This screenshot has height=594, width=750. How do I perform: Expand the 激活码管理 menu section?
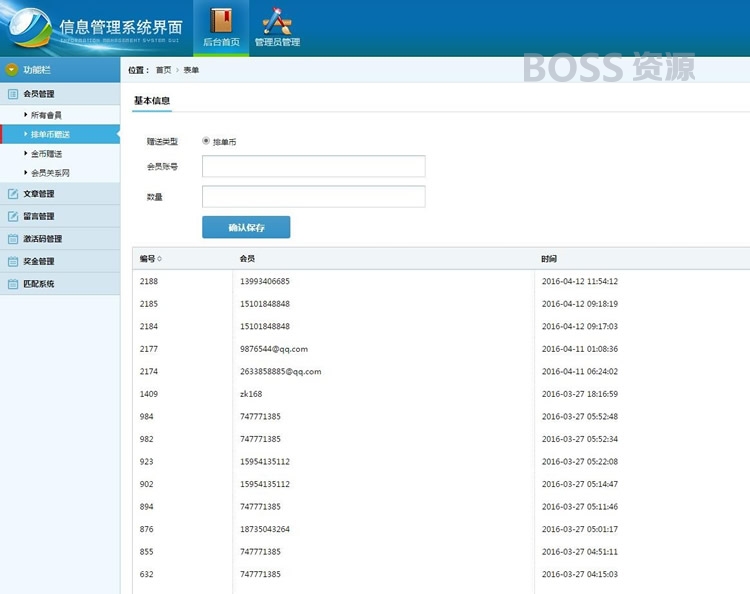[60, 239]
